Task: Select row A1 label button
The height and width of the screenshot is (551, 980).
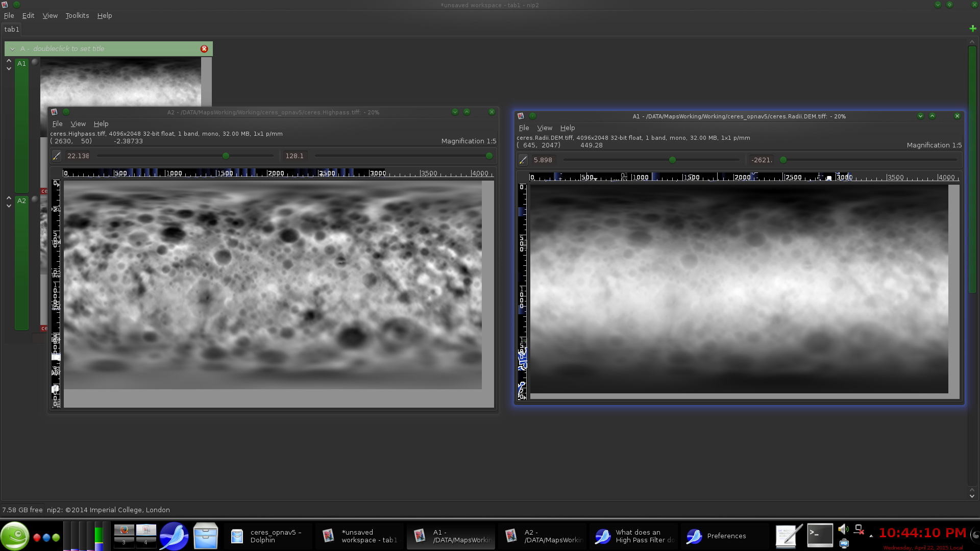Action: 21,125
